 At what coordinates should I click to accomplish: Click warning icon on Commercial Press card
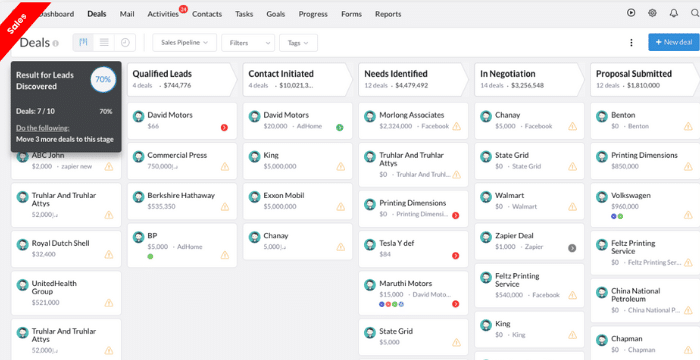tap(225, 167)
